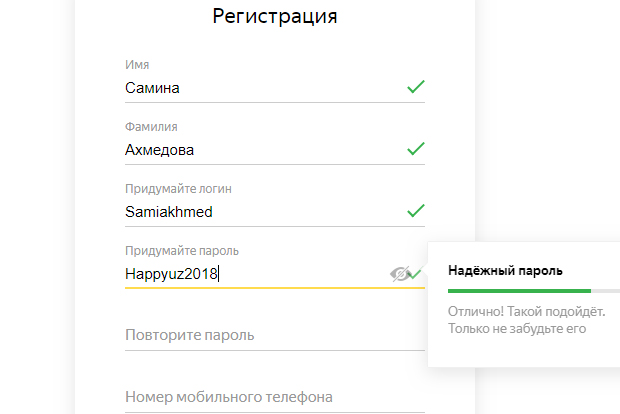Click the Регистрация heading
620x414 pixels.
(275, 16)
